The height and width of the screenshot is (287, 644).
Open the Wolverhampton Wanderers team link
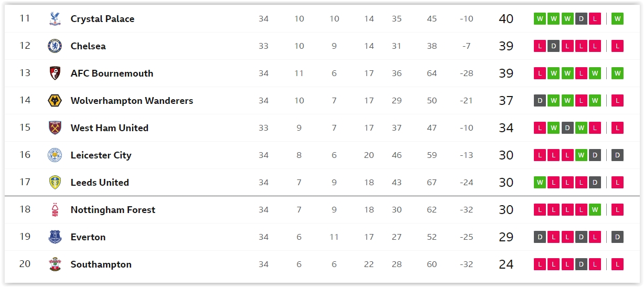132,101
